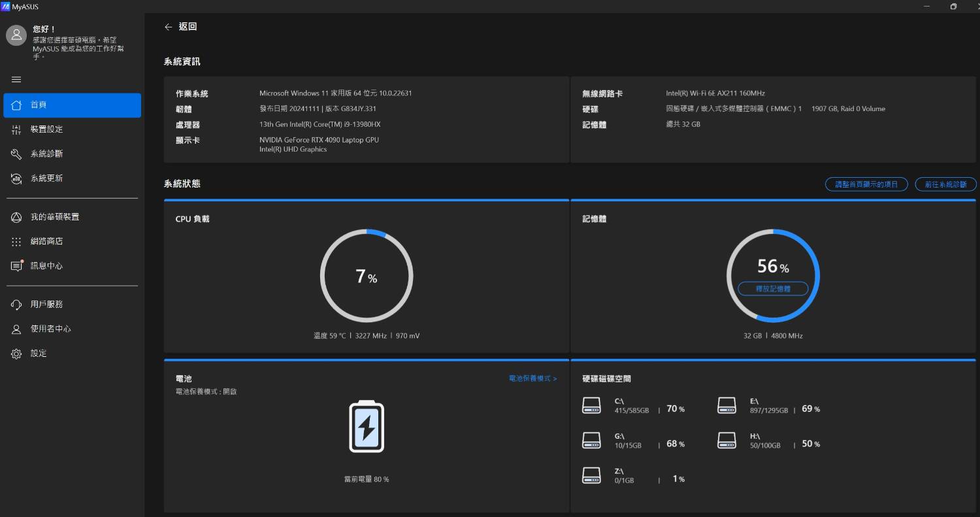Click the battery charging icon
Screen dimensions: 980x517
pos(367,427)
